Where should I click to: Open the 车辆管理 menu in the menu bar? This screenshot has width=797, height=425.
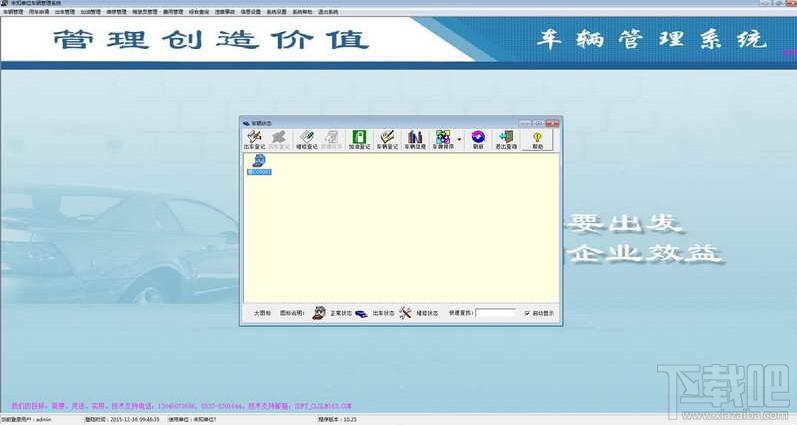click(13, 12)
